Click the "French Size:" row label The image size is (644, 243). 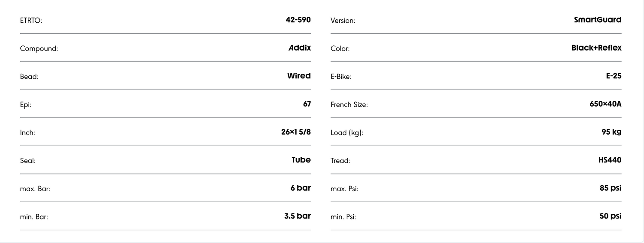pyautogui.click(x=349, y=105)
